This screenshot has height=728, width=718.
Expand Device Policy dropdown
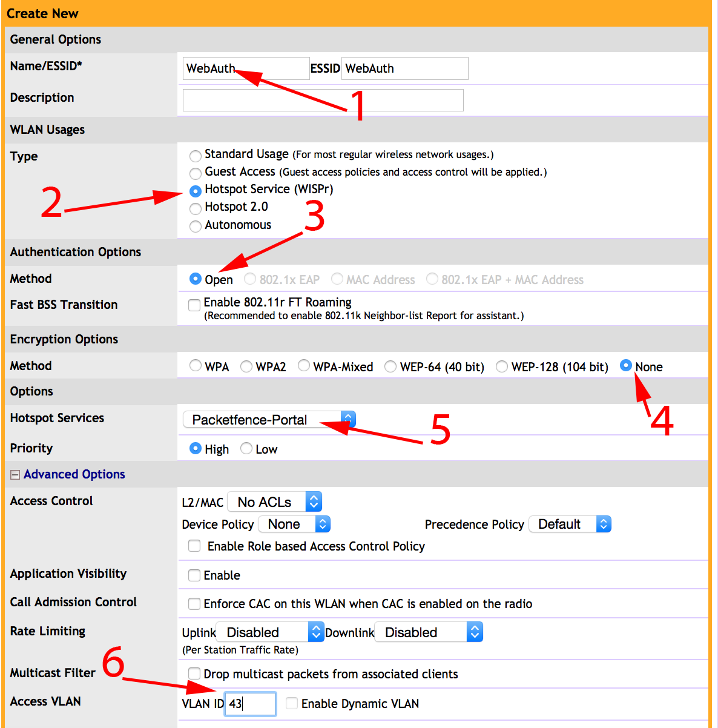pos(294,524)
